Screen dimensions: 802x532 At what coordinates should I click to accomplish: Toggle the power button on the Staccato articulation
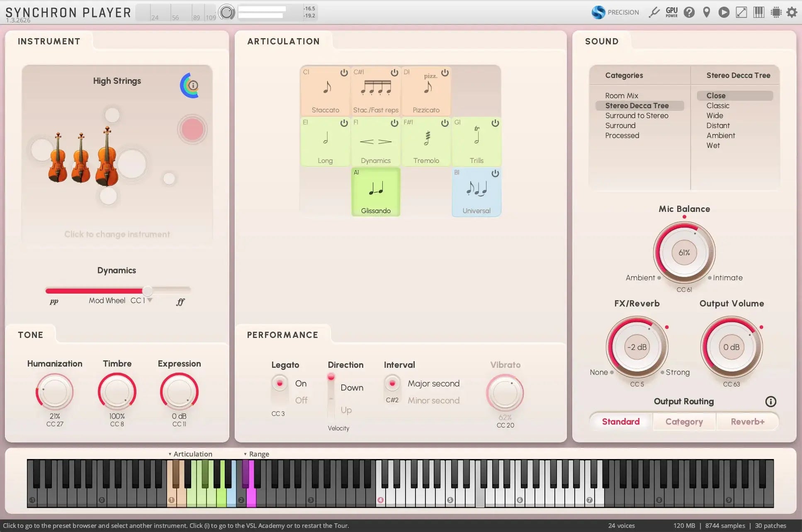coord(344,73)
